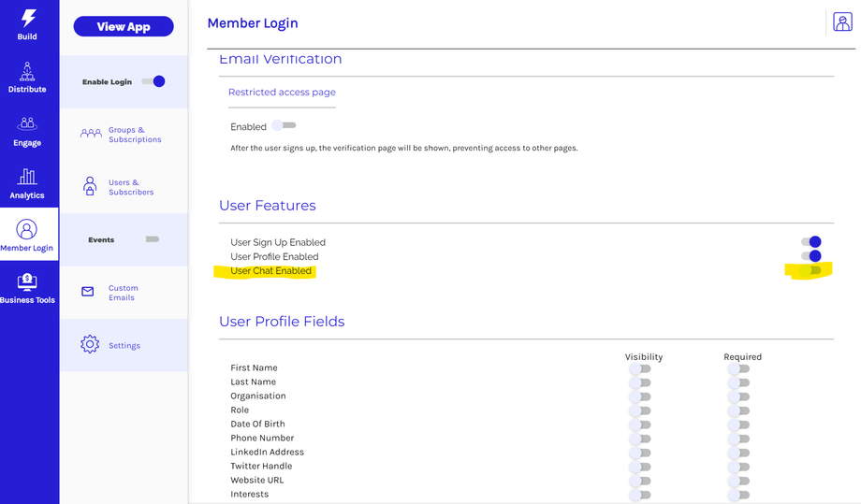Disable the User Sign Up Enabled toggle
861x504 pixels.
[810, 241]
